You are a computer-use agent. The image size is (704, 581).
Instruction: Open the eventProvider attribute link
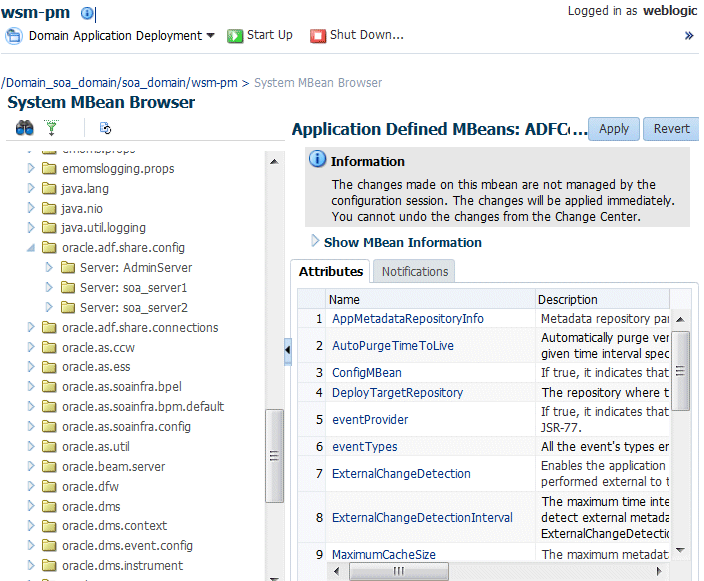(370, 420)
